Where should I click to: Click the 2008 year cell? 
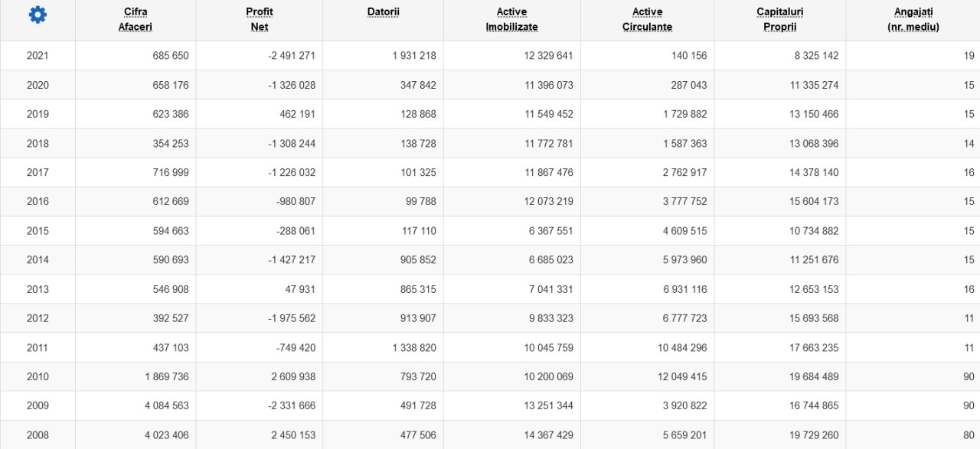click(x=38, y=434)
